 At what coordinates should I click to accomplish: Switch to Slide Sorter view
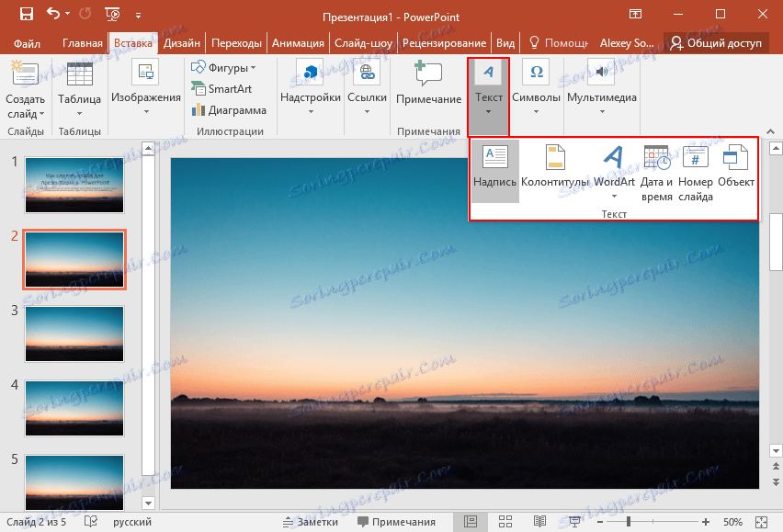(x=505, y=521)
